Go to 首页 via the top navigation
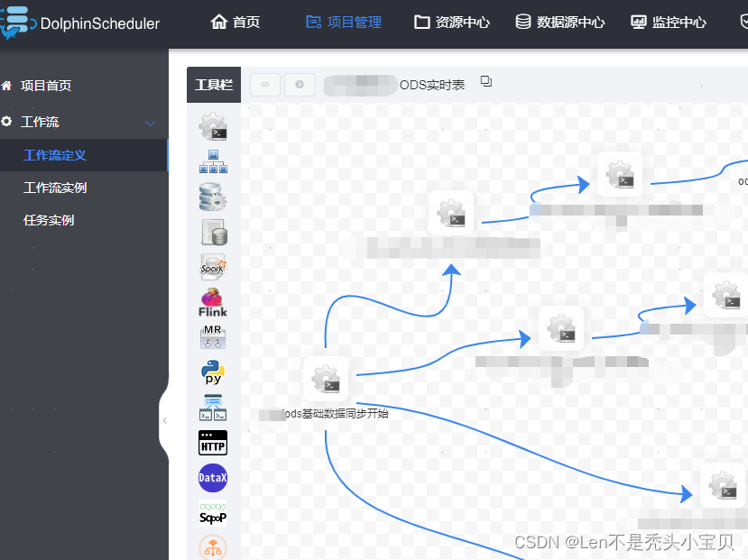 (x=235, y=23)
